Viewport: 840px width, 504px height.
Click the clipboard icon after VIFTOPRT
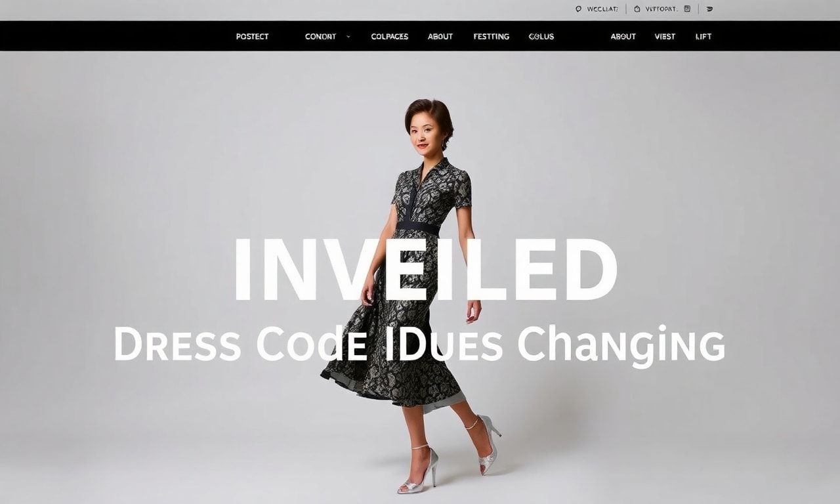[687, 9]
